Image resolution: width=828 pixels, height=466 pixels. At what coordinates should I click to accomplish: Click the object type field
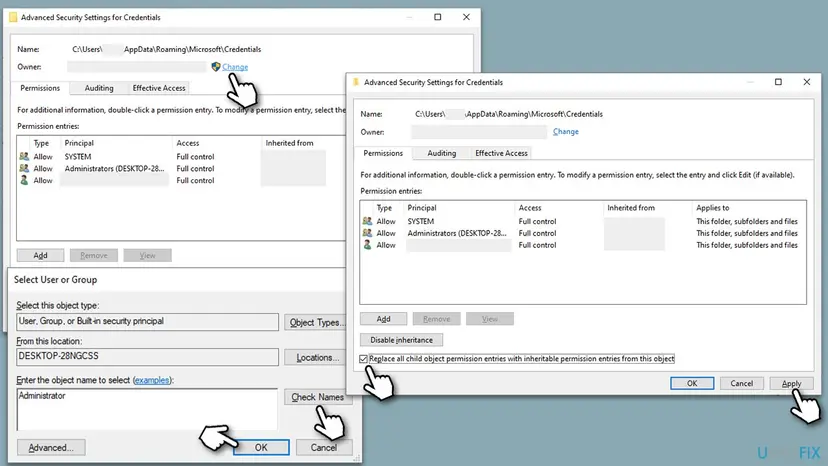pyautogui.click(x=147, y=322)
